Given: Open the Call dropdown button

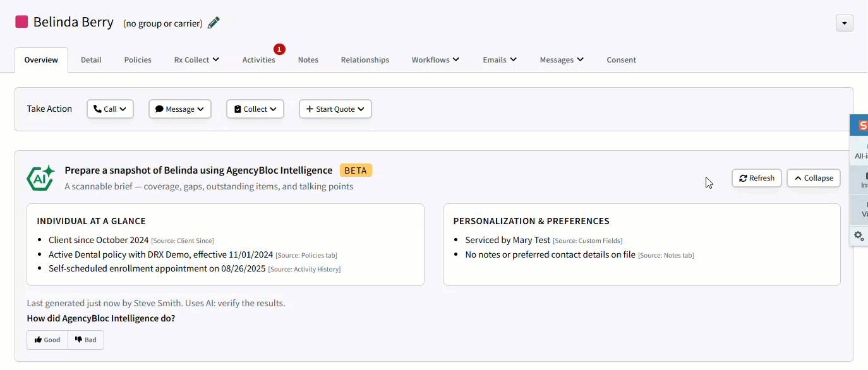Looking at the screenshot, I should pyautogui.click(x=110, y=109).
